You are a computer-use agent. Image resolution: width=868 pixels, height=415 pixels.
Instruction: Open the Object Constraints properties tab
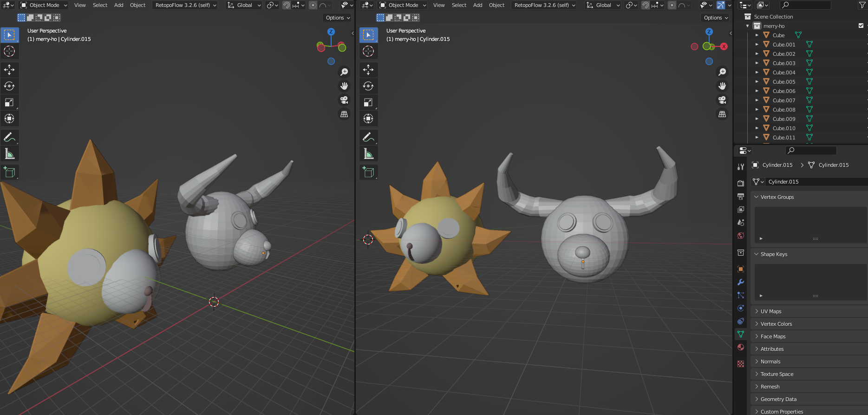(741, 321)
